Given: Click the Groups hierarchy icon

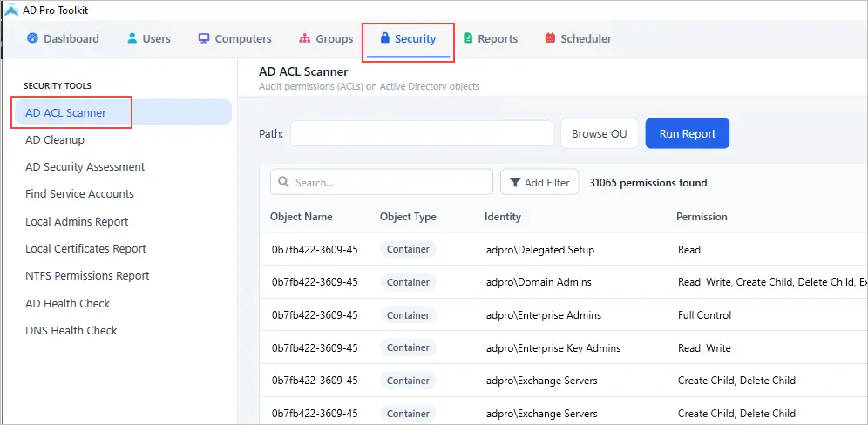Looking at the screenshot, I should coord(304,38).
